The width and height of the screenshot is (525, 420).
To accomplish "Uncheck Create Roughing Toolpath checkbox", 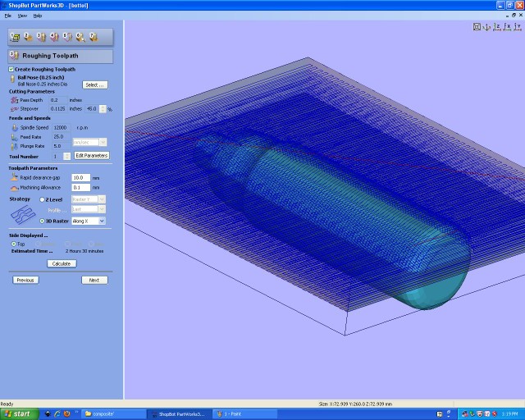I will pos(11,70).
